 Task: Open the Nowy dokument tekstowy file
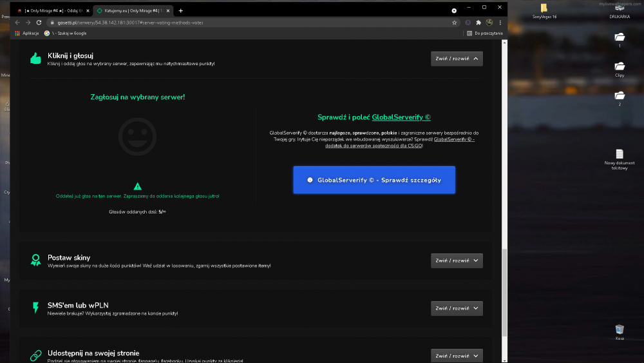point(620,159)
